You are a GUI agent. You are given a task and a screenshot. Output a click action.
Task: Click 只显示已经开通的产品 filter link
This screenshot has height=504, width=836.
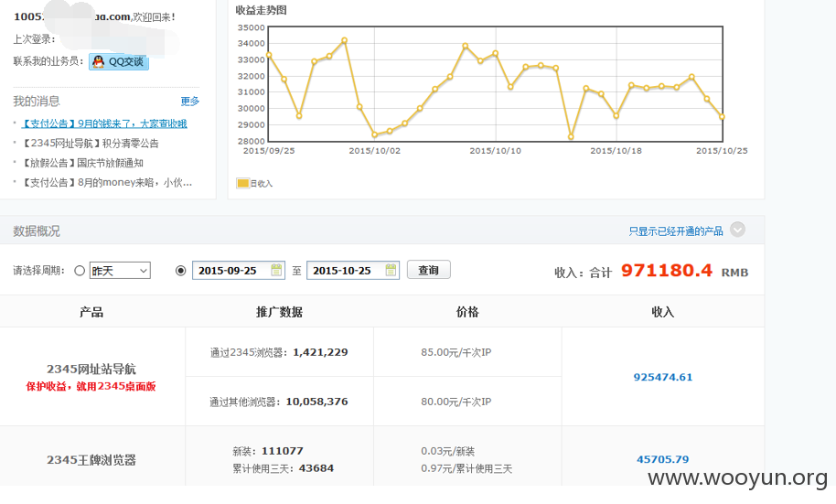click(676, 231)
